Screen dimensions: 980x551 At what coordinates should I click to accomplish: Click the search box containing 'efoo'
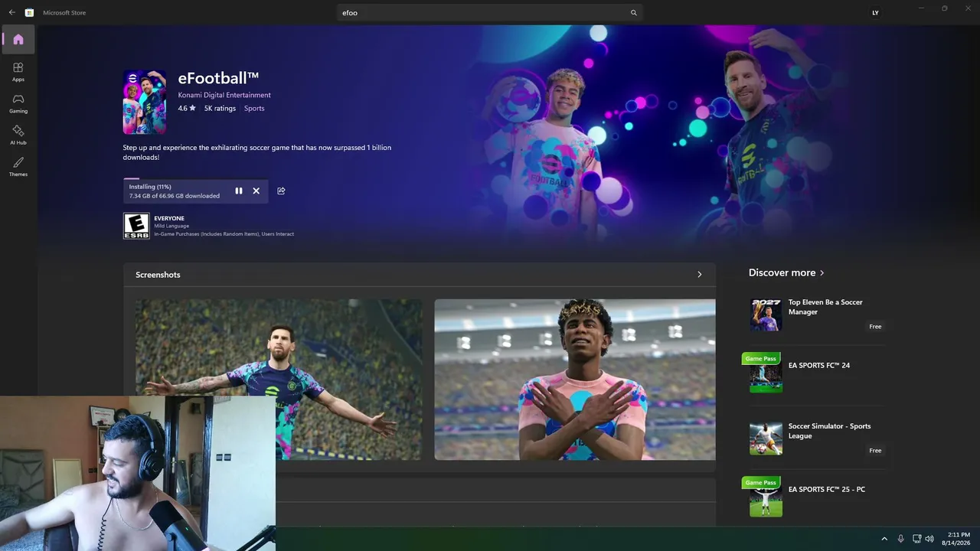490,13
